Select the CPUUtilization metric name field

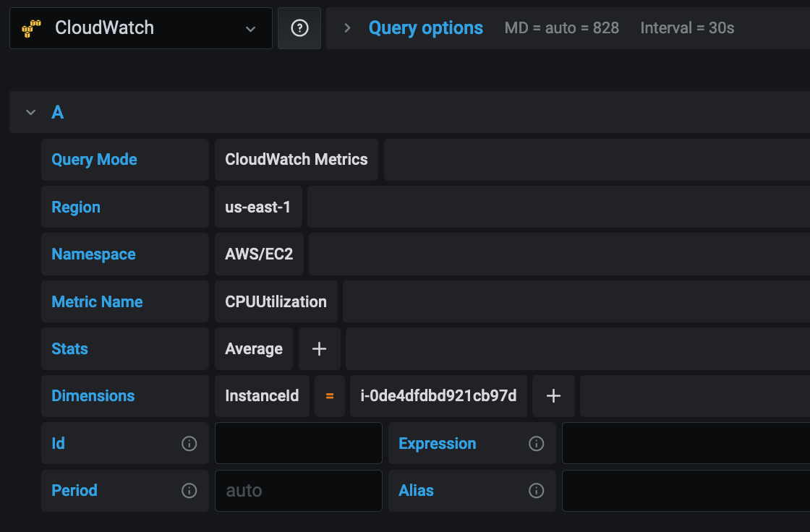(x=276, y=301)
